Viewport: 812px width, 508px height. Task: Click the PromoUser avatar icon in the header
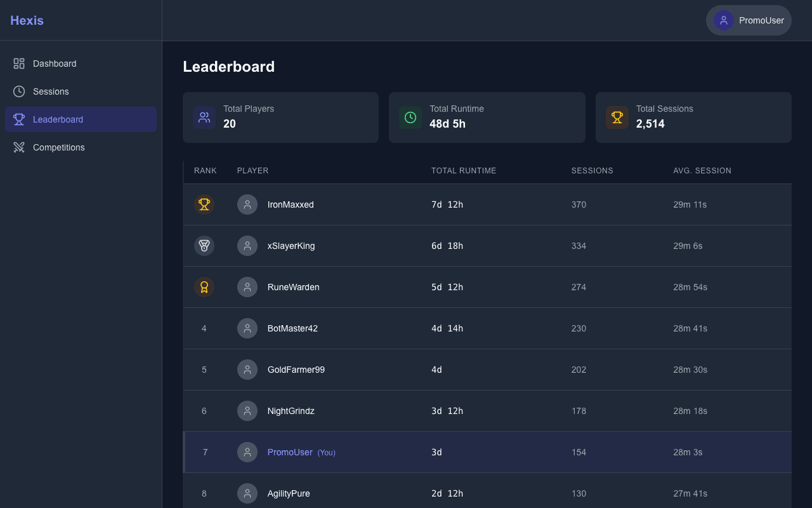[x=724, y=20]
